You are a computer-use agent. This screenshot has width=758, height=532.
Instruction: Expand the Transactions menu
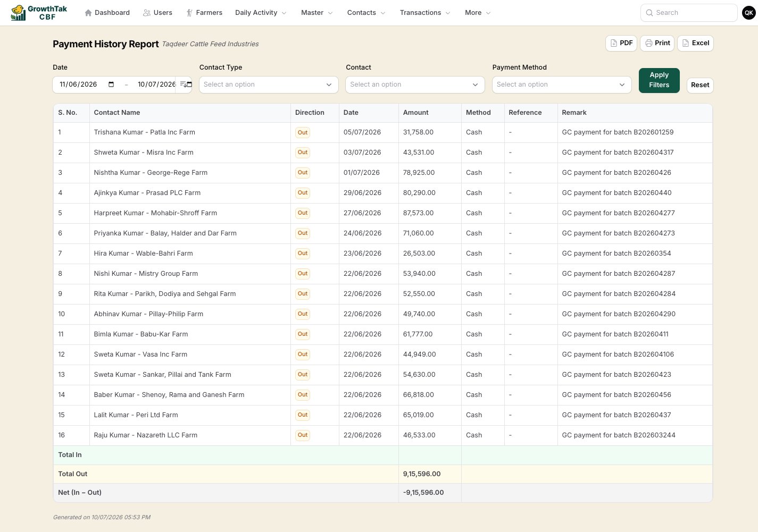click(x=425, y=13)
